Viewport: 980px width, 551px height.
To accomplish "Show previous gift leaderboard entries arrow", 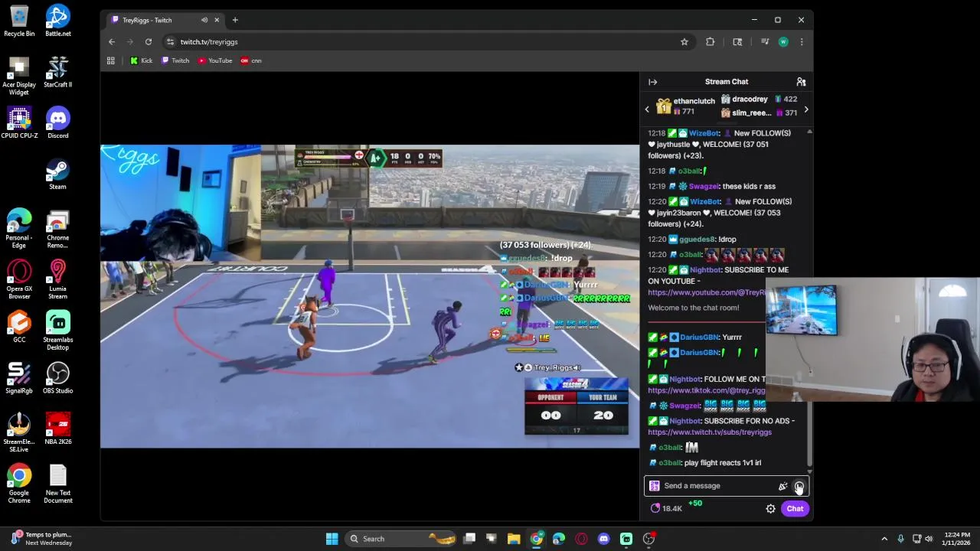I will click(647, 109).
